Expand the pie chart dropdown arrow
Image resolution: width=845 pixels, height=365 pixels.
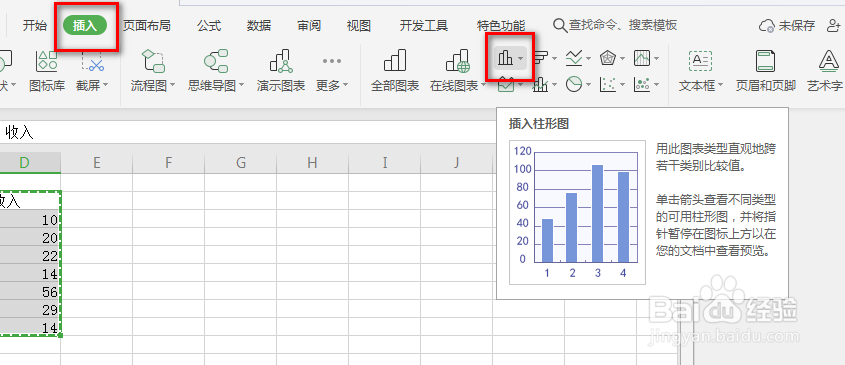pos(588,85)
